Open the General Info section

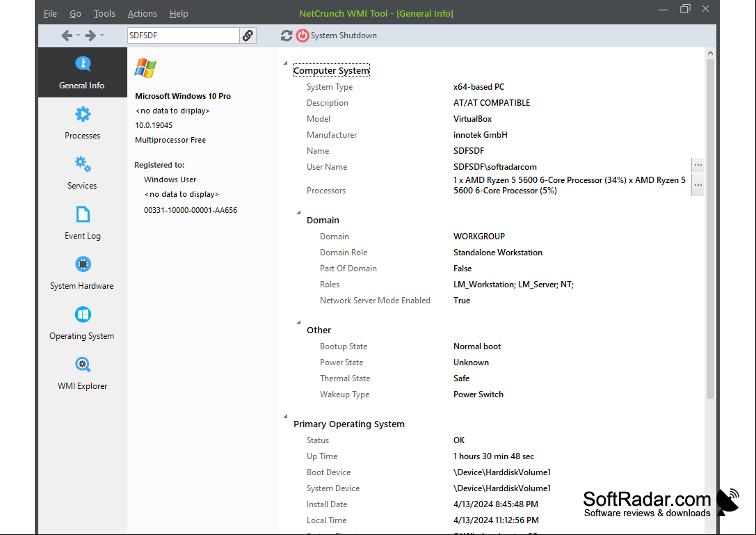click(x=83, y=72)
